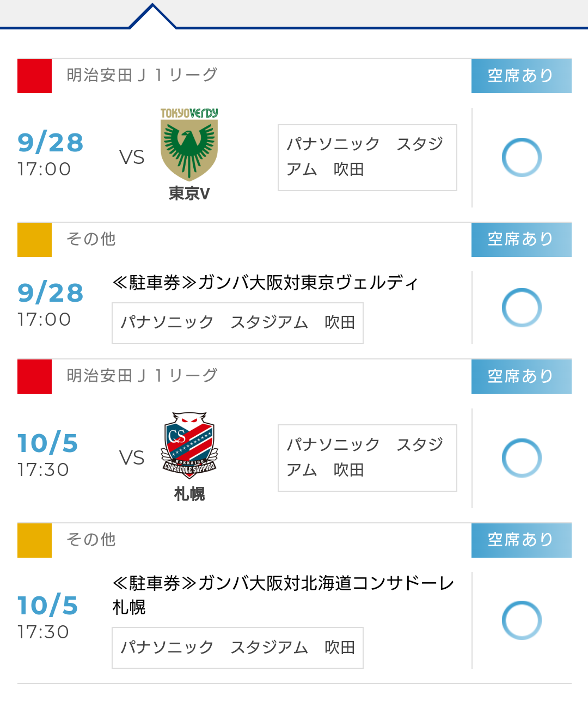The height and width of the screenshot is (714, 588).
Task: Click the upward tab pointer at top
Action: click(153, 16)
